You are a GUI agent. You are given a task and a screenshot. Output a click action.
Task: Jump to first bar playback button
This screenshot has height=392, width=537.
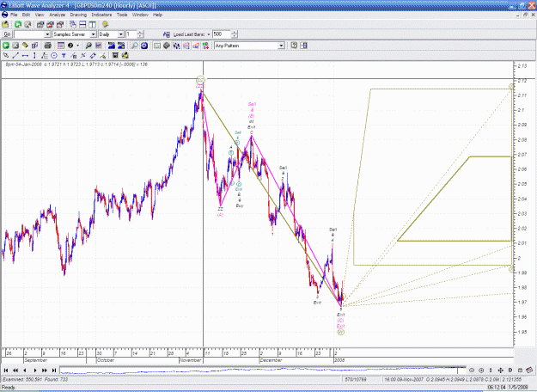pos(6,370)
